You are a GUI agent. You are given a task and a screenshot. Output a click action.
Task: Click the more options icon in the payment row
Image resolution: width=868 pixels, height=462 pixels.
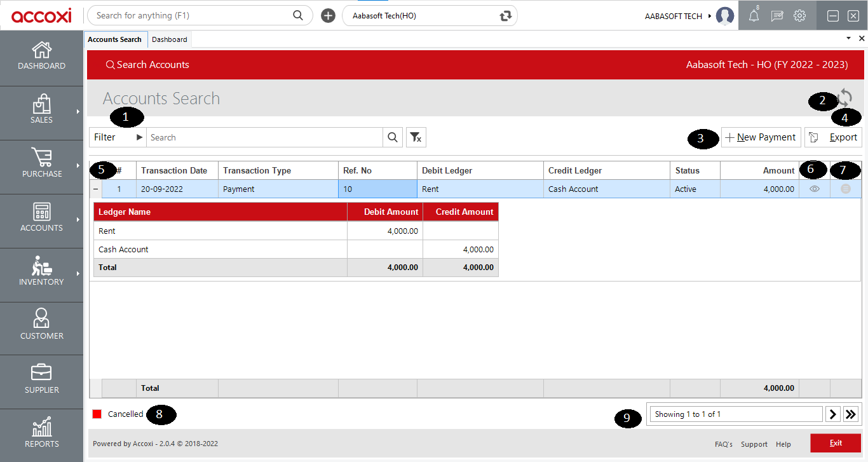(x=846, y=189)
